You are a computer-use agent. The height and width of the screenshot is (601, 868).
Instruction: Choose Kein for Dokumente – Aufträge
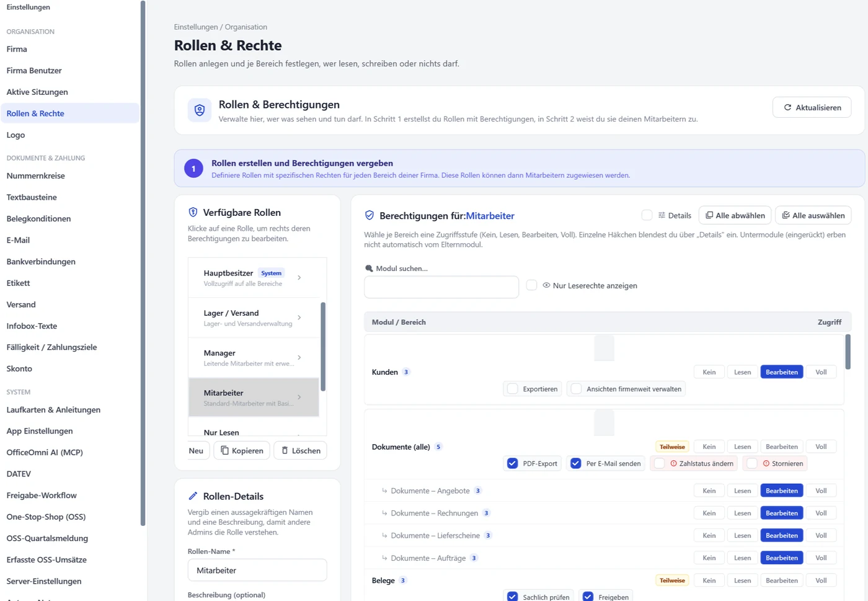click(x=709, y=558)
